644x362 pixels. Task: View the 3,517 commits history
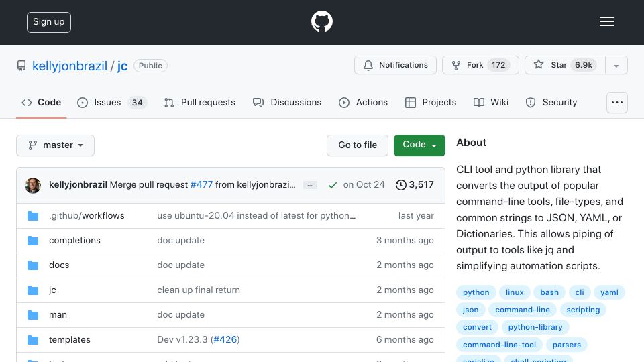[415, 185]
